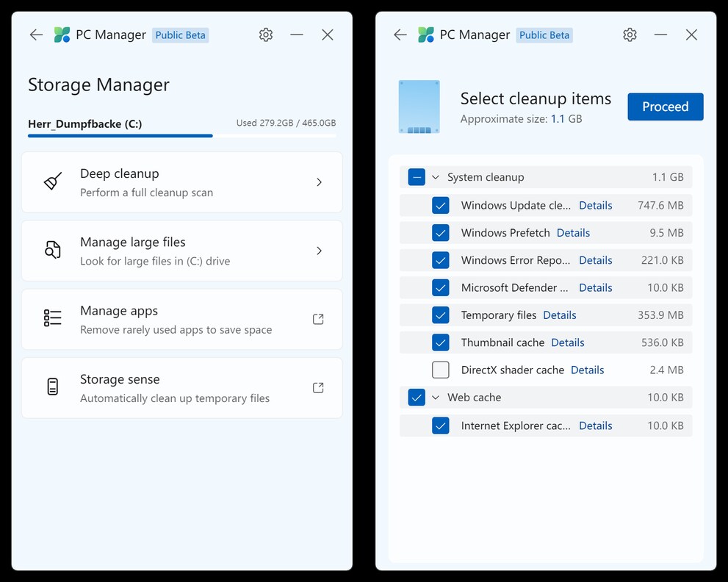Image resolution: width=728 pixels, height=582 pixels.
Task: View Details for Temporary files
Action: 560,315
